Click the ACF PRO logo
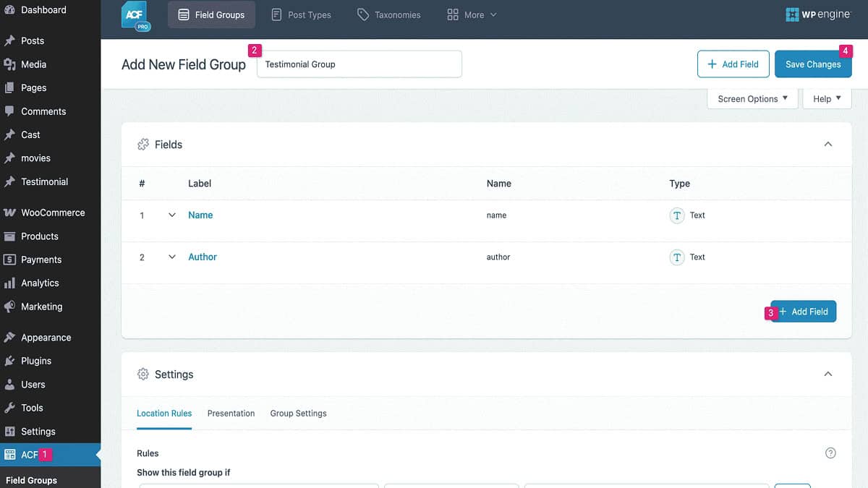 135,16
